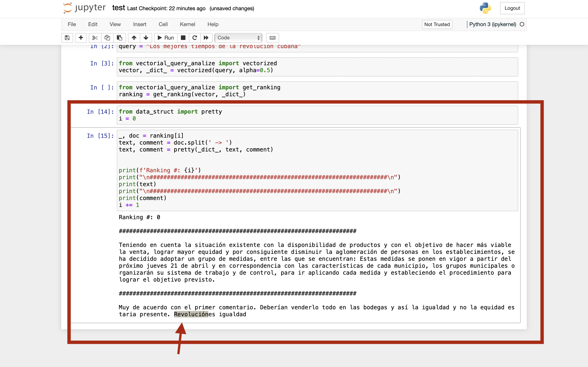Move selected cell down arrow
This screenshot has width=588, height=367.
pos(146,38)
